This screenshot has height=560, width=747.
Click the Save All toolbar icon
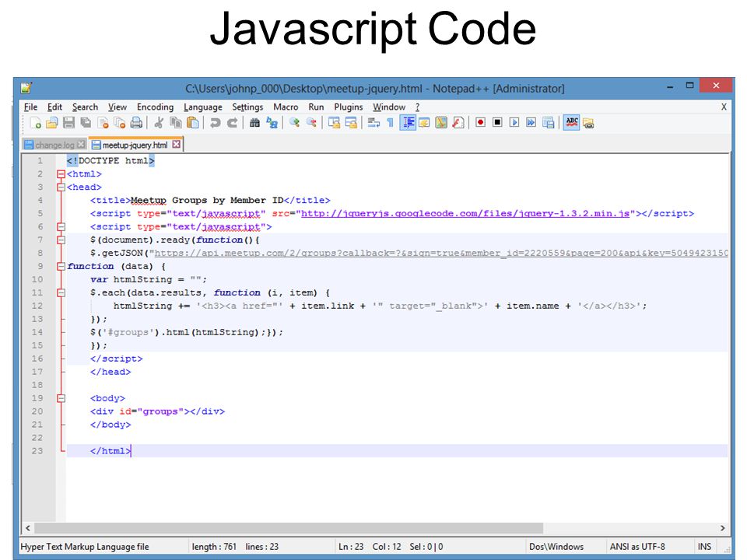coord(86,123)
